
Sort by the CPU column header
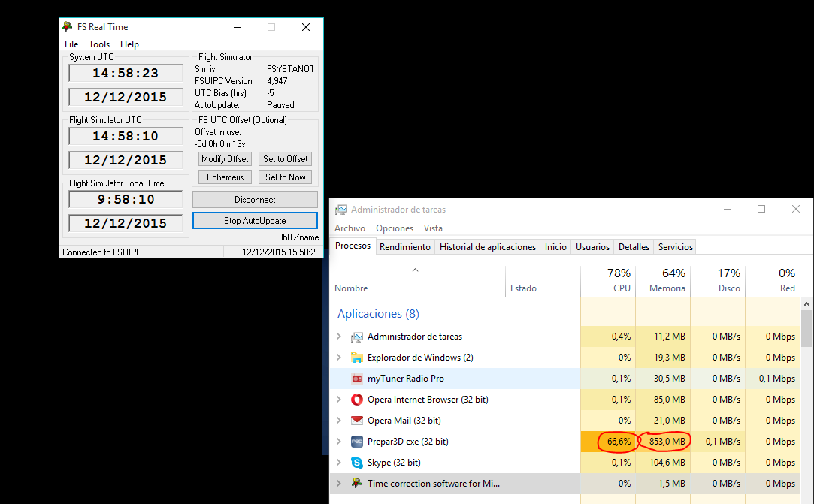point(608,281)
